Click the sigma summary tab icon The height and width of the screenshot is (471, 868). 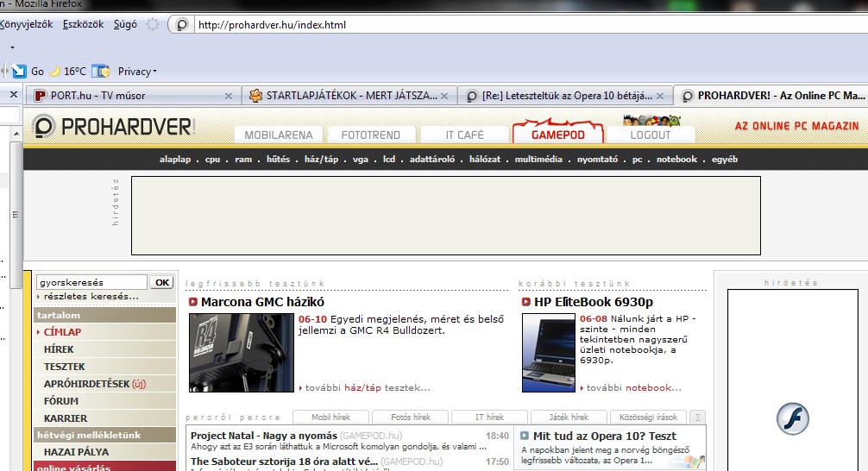tap(697, 418)
